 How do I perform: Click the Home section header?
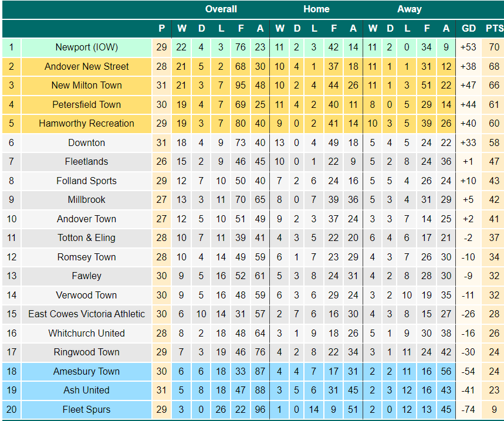(316, 9)
